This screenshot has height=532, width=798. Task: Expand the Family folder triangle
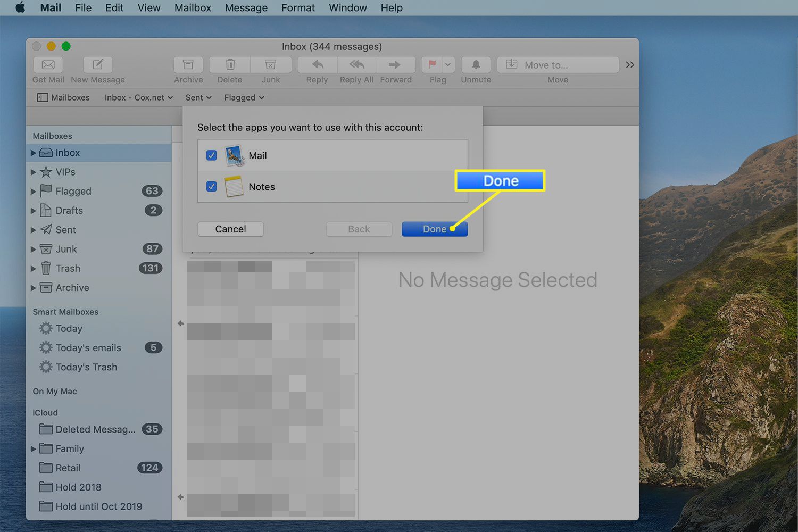click(33, 448)
